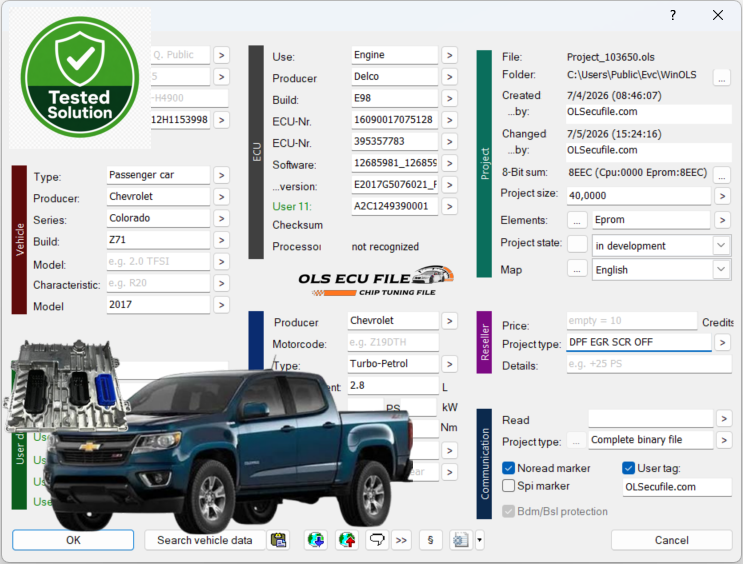Click the ellipsis button before Map English
The height and width of the screenshot is (564, 743).
click(x=577, y=270)
